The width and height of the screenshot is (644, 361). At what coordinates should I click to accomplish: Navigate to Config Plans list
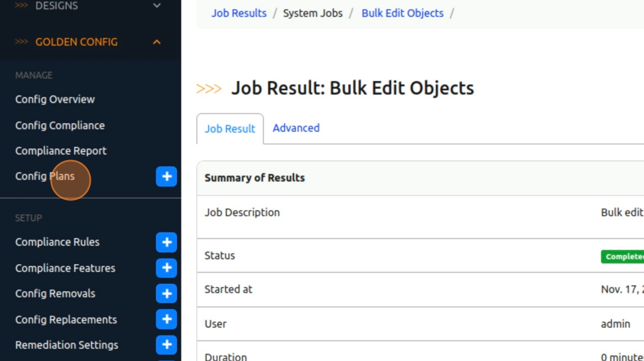[45, 176]
